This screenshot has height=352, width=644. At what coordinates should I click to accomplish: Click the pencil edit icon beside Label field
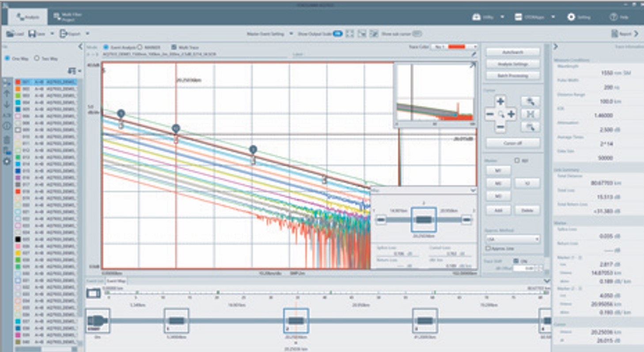point(474,54)
